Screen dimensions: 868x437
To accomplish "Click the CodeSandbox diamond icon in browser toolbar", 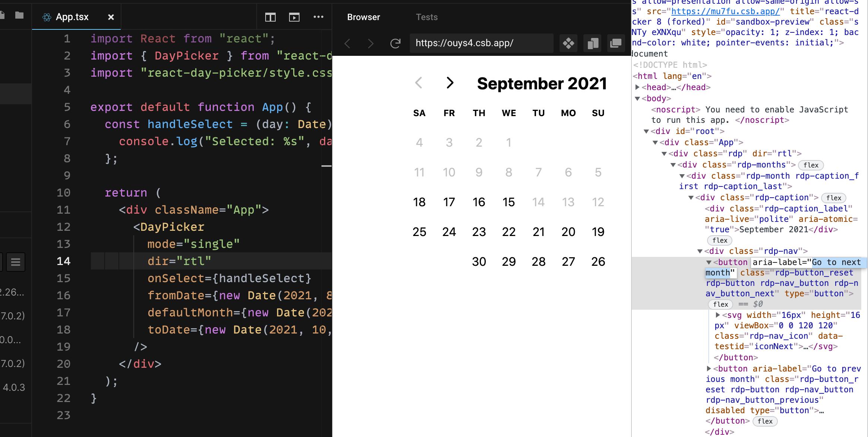I will tap(568, 43).
